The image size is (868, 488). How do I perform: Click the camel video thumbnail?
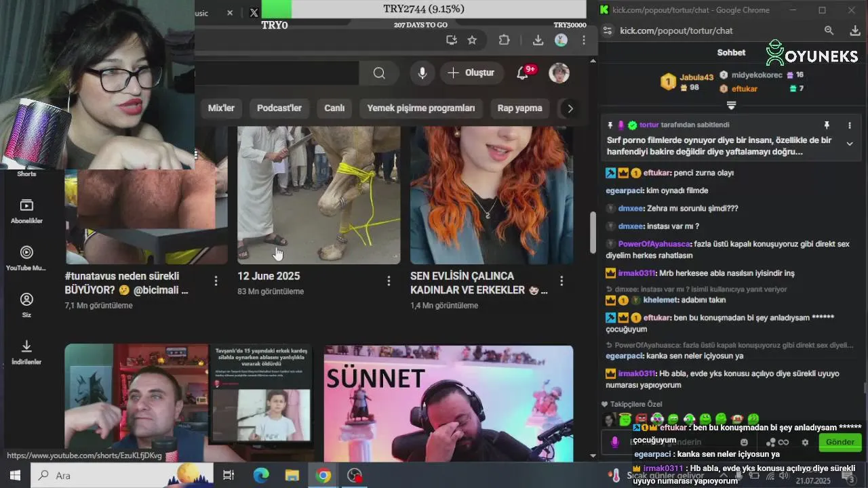pyautogui.click(x=319, y=195)
